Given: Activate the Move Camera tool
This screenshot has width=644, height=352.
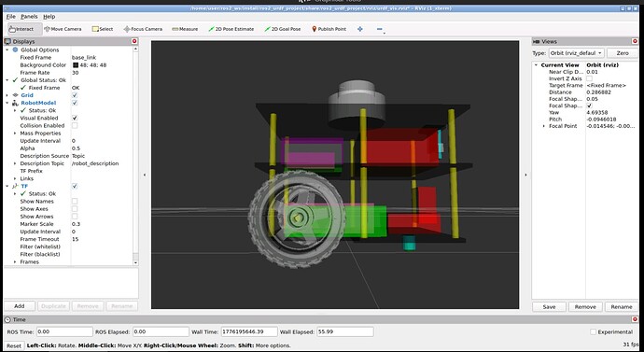Looking at the screenshot, I should pos(63,29).
